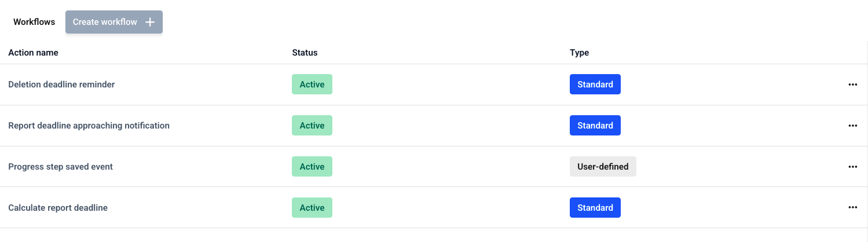
Task: Sort by Action name column header
Action: point(33,53)
